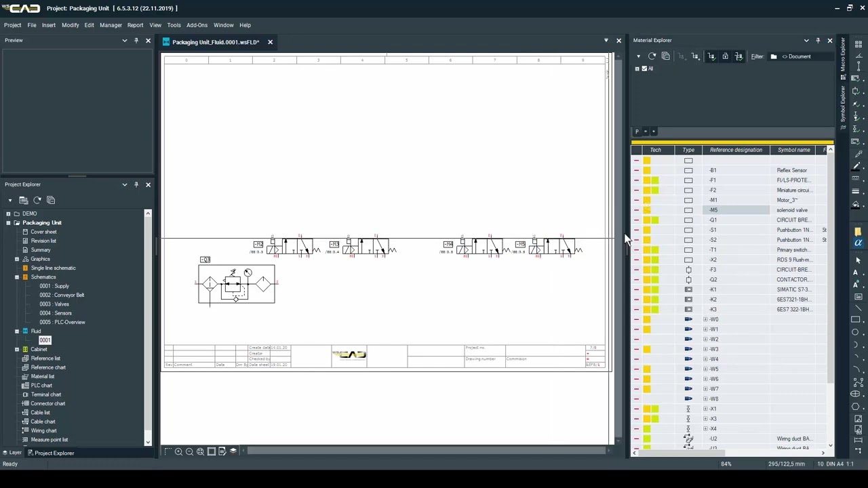Expand the Graphics folder
This screenshot has width=868, height=488.
(x=17, y=259)
